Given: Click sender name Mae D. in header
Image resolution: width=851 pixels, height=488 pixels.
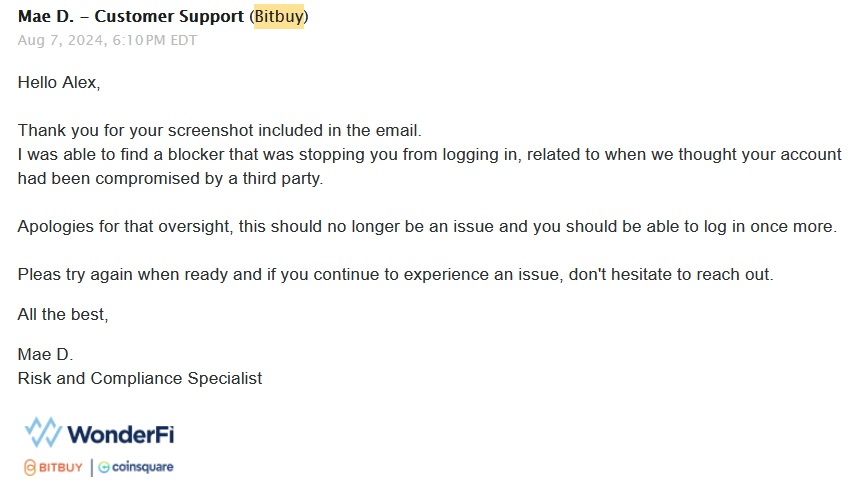Looking at the screenshot, I should tap(46, 16).
